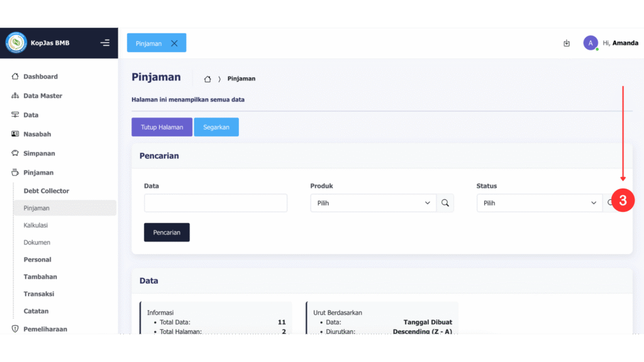
Task: Click the download icon in header
Action: point(567,43)
